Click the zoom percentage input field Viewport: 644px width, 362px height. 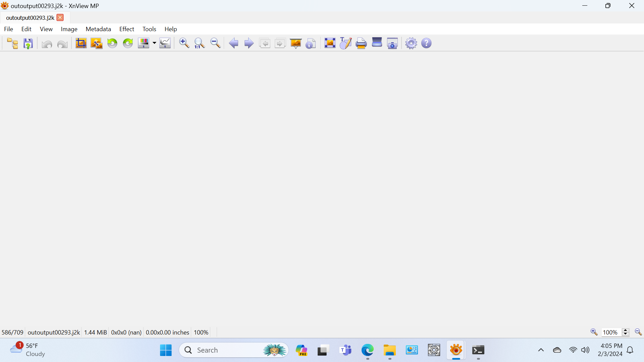pos(611,333)
